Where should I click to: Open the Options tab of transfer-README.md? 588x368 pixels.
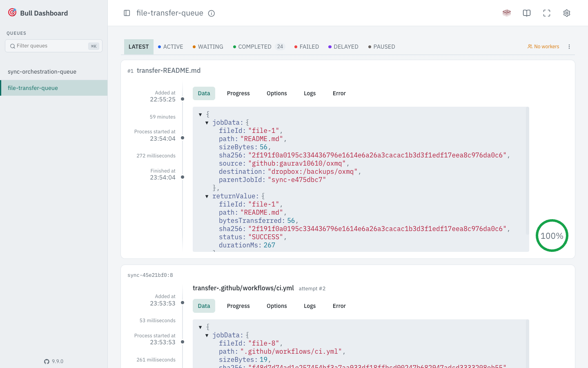point(277,93)
